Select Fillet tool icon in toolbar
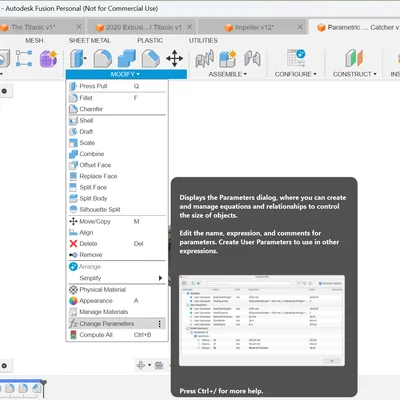The image size is (400, 400). [x=103, y=58]
